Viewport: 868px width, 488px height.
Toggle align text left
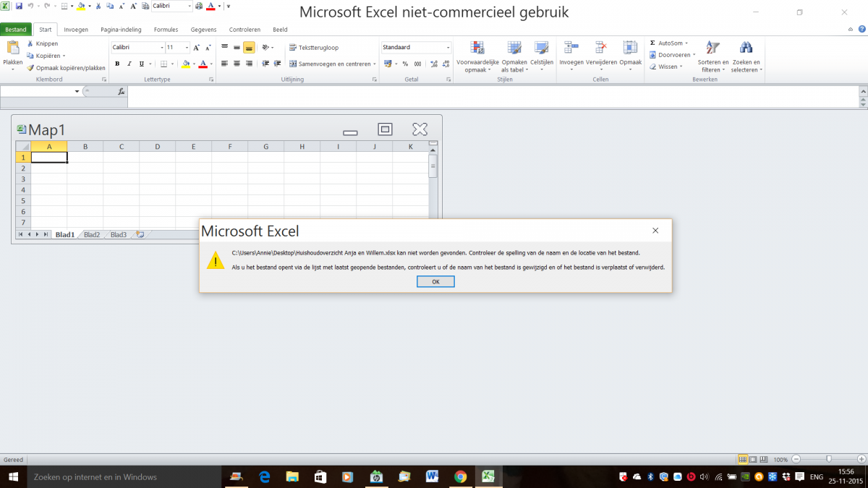(224, 64)
